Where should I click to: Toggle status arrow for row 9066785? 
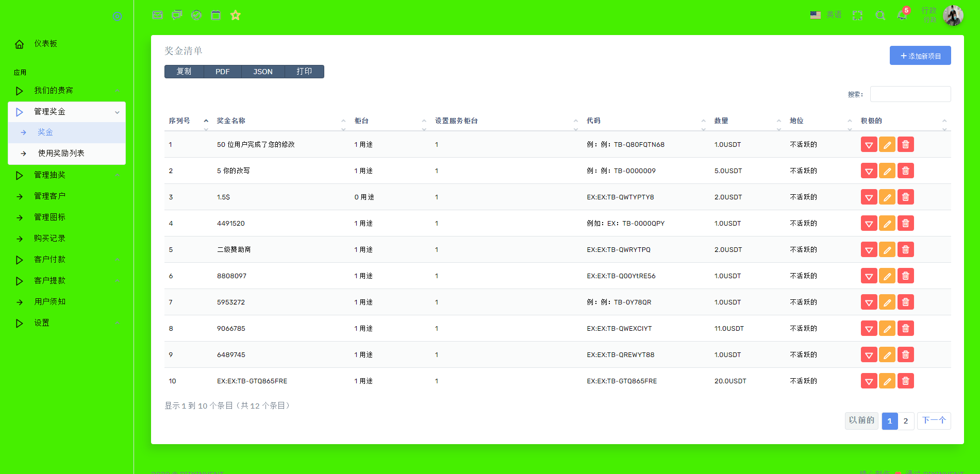[x=869, y=329]
